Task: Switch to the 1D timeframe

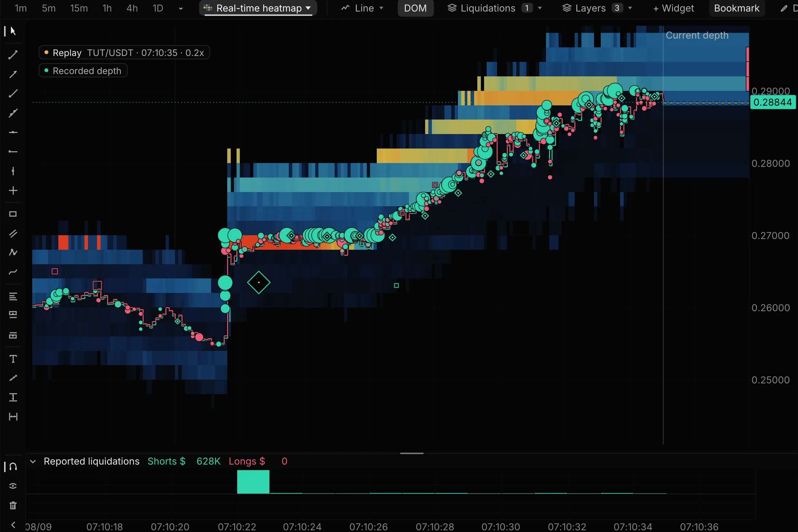Action: 158,8
